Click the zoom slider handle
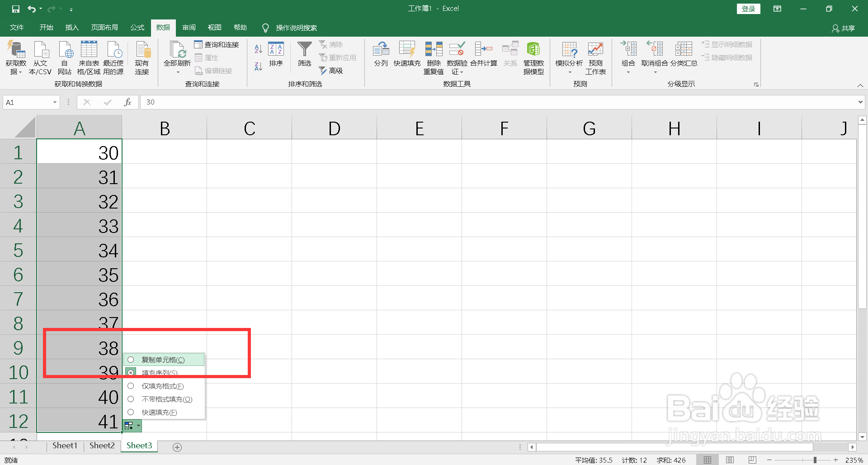The image size is (868, 465). coord(815,460)
